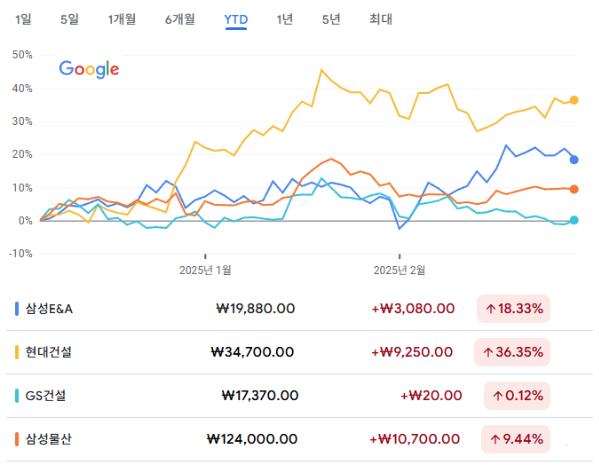This screenshot has height=469, width=599.
Task: Open the 현대건설 stock row
Action: [300, 352]
